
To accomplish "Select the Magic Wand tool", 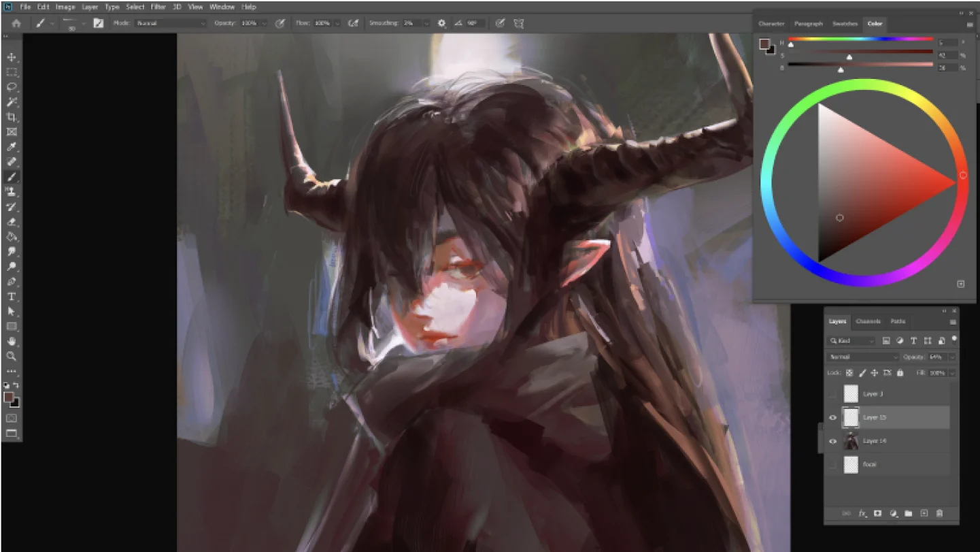I will (x=12, y=102).
